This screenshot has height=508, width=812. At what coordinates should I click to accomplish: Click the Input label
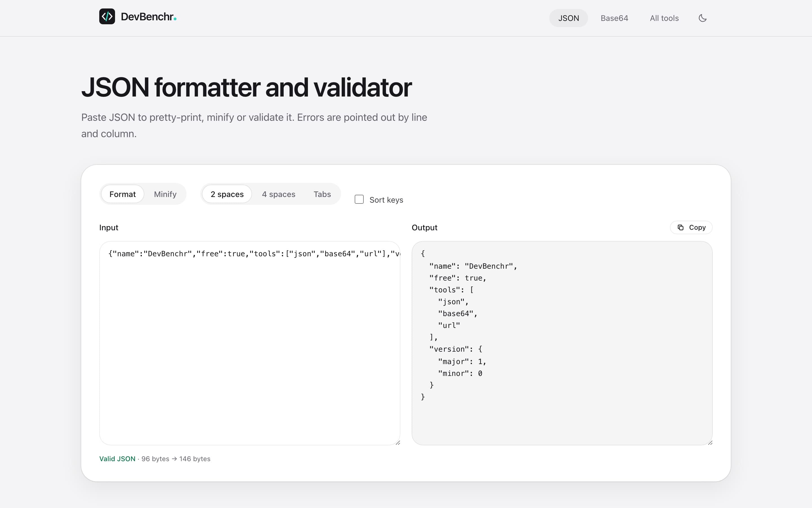click(109, 227)
